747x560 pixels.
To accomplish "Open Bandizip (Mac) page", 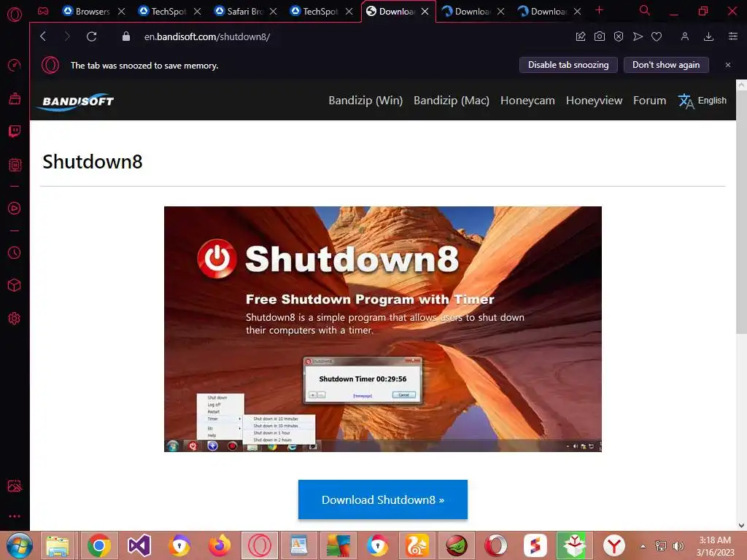I will click(451, 101).
